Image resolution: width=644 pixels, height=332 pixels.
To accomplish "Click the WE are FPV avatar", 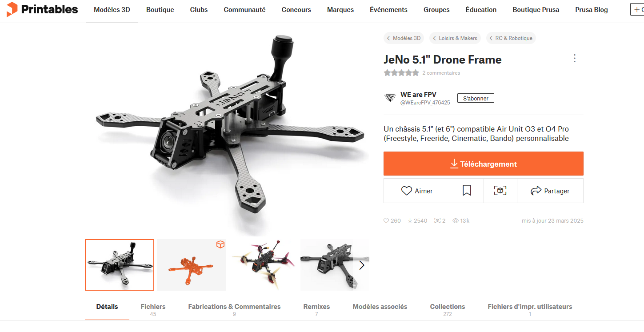I will (390, 98).
